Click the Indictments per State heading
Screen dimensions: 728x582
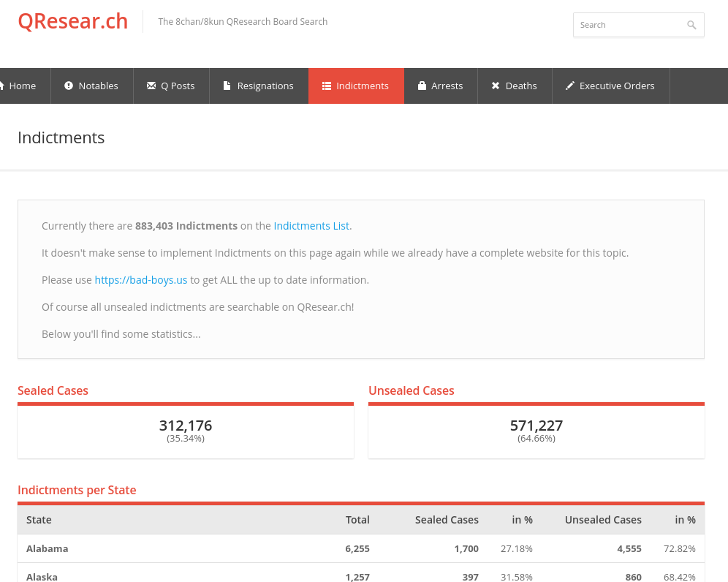tap(77, 490)
